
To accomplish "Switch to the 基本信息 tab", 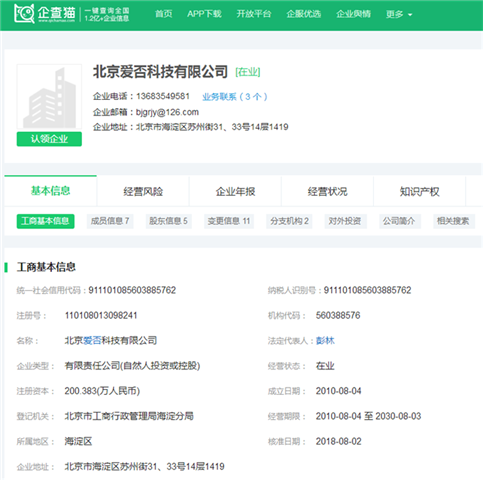I will (x=50, y=191).
